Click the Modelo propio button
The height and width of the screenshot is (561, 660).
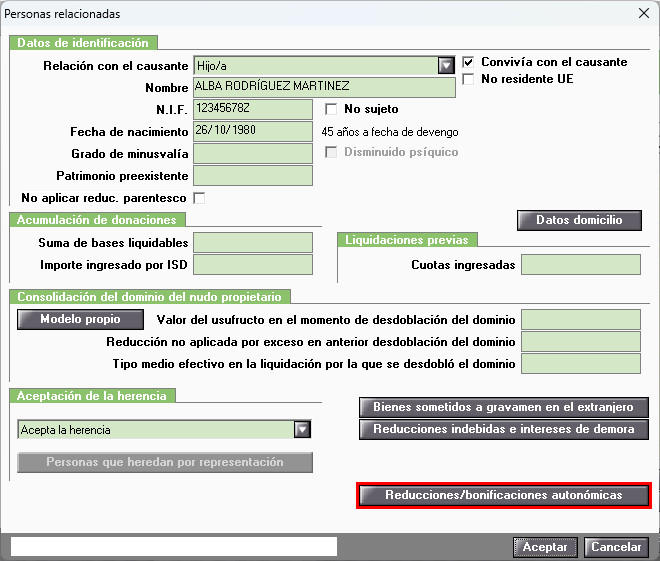[x=80, y=319]
